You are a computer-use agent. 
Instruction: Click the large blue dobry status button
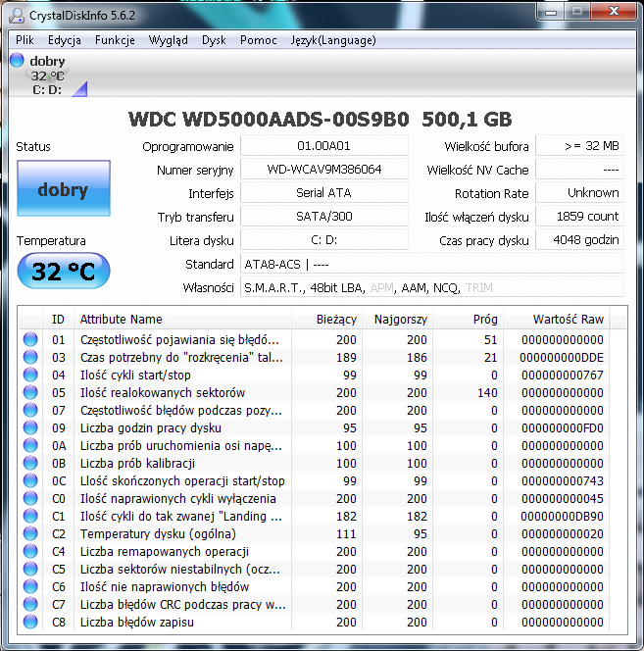(64, 188)
